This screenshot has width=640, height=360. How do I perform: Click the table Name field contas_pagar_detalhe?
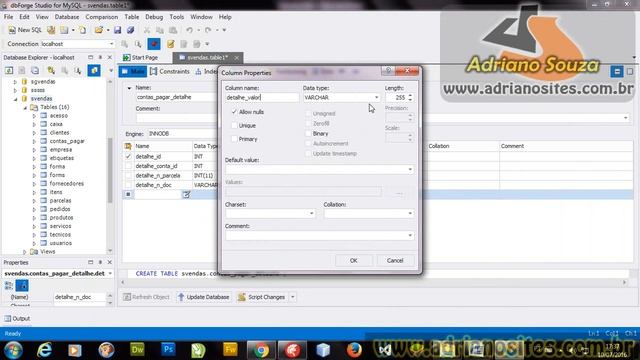point(176,97)
